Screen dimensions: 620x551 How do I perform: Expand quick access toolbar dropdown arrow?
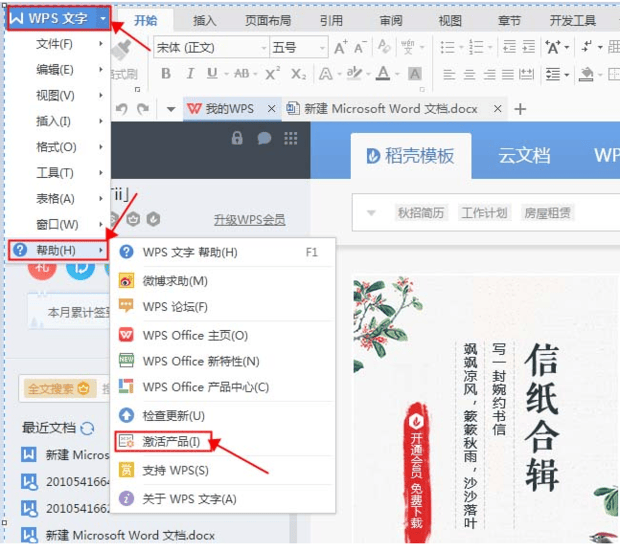171,109
